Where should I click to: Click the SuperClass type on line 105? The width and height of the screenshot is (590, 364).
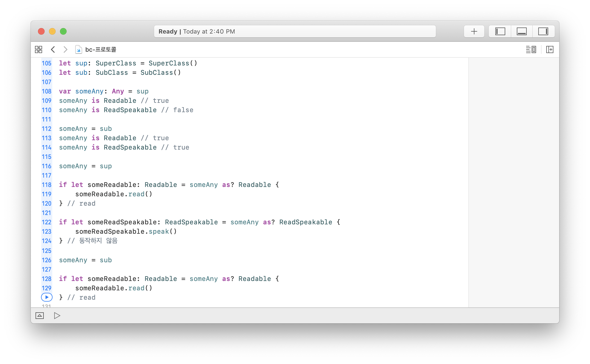point(116,63)
